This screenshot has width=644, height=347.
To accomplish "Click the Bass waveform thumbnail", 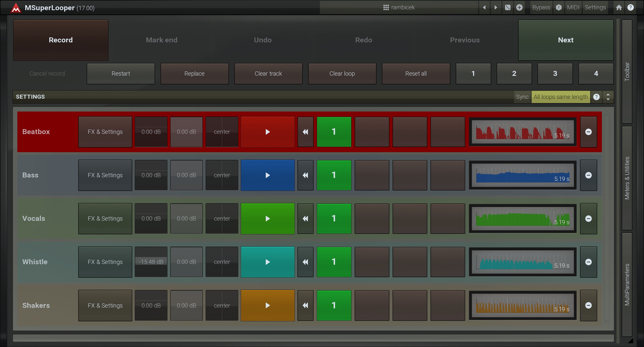I will point(523,175).
